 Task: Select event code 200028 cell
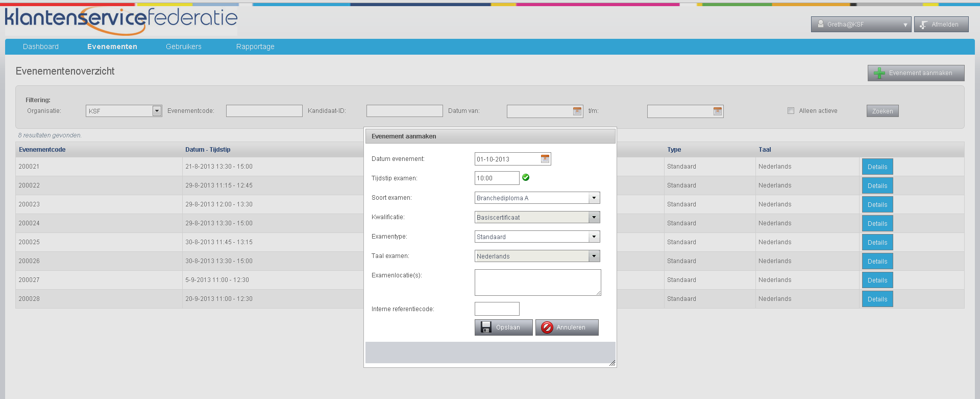(99, 299)
